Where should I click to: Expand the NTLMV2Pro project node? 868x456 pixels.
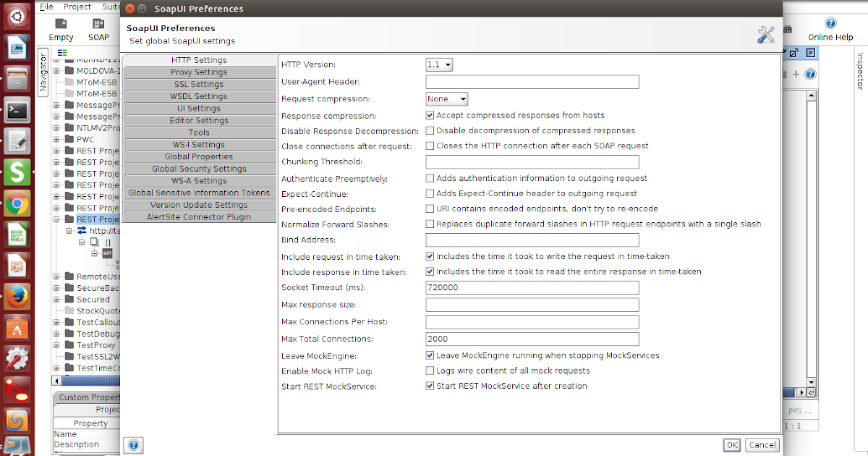(56, 128)
